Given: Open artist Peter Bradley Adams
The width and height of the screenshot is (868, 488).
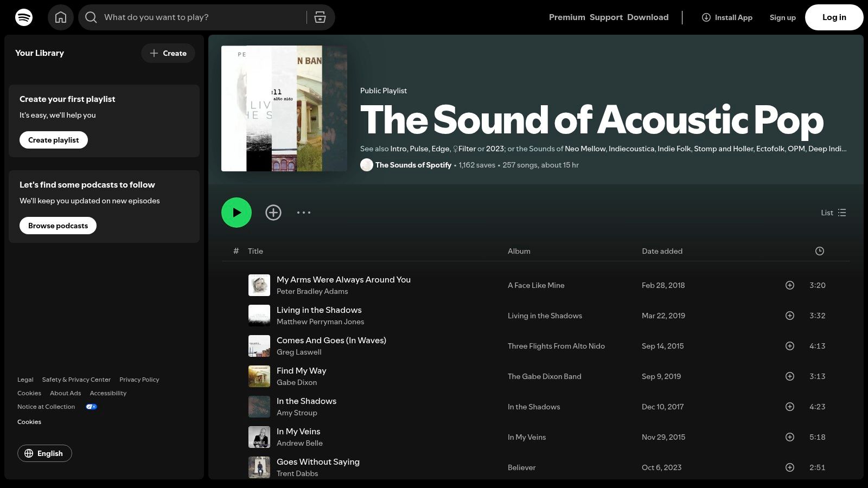Looking at the screenshot, I should [x=312, y=291].
